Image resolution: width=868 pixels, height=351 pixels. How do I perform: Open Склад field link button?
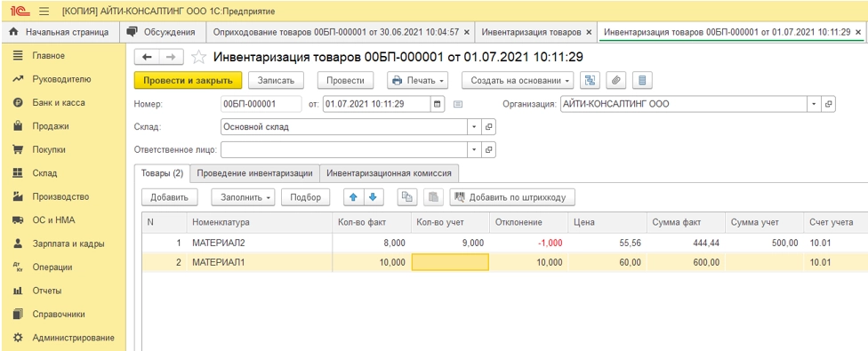[x=489, y=126]
